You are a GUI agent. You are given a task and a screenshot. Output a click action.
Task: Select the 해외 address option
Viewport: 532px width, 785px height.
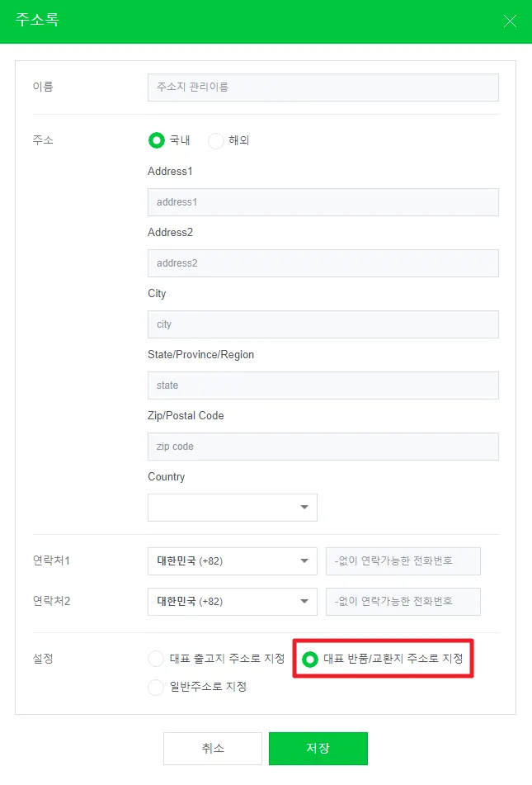coord(216,140)
